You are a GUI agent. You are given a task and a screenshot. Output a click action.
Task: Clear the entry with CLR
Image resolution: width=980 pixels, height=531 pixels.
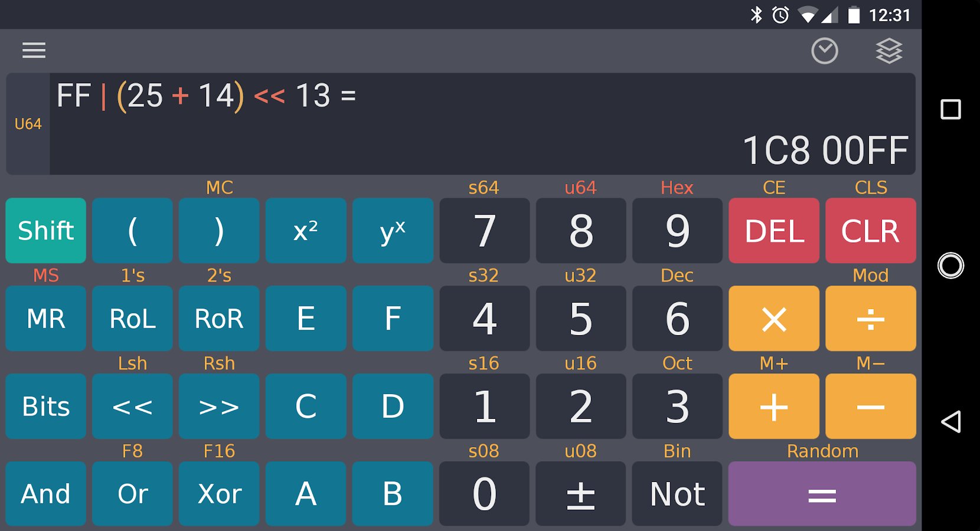click(x=870, y=231)
